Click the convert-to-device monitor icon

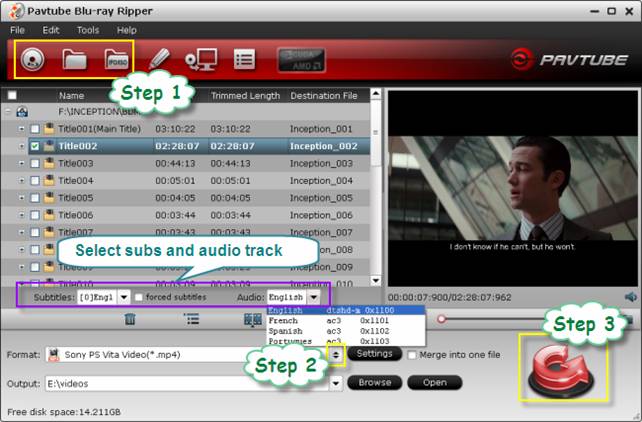201,60
